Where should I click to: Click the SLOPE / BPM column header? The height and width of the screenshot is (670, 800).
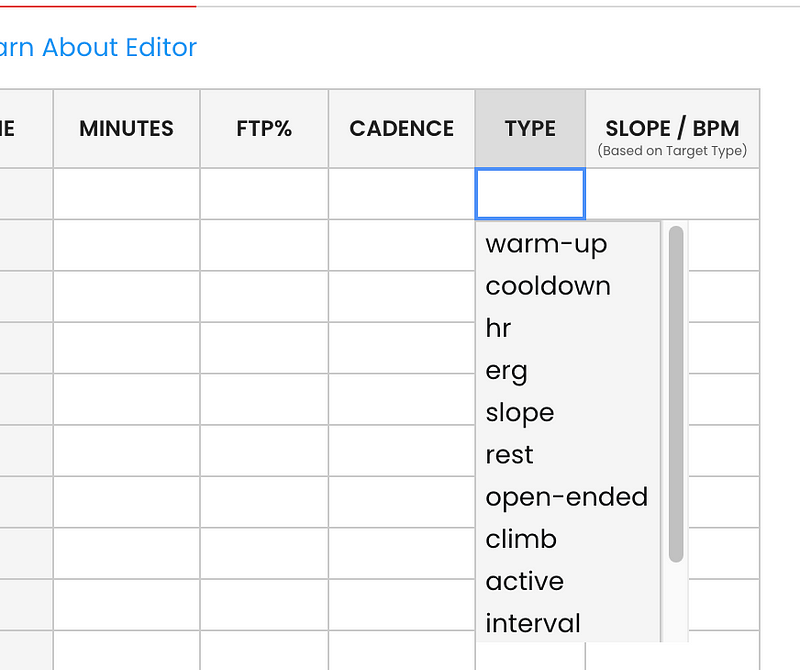tap(672, 129)
